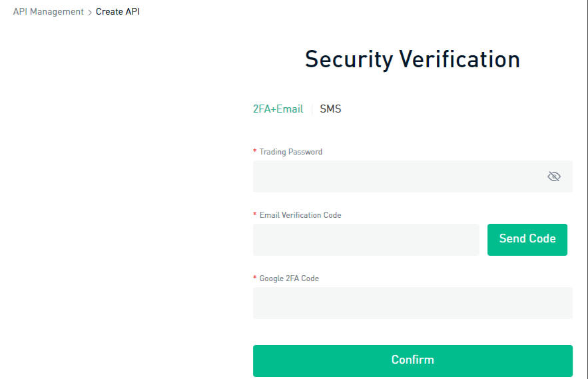Click the Trading Password label
This screenshot has height=379, width=588.
[290, 152]
